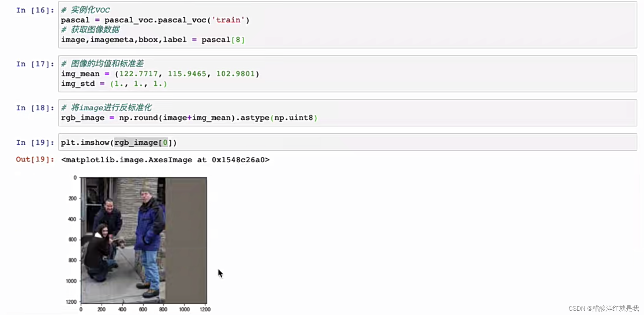Click the output plot image of people
Image resolution: width=644 pixels, height=315 pixels.
coord(144,240)
